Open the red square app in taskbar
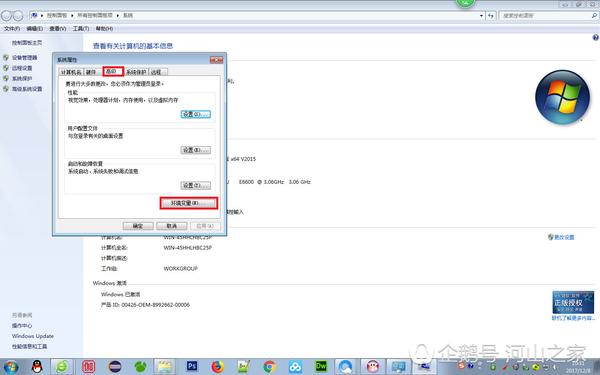 88,367
